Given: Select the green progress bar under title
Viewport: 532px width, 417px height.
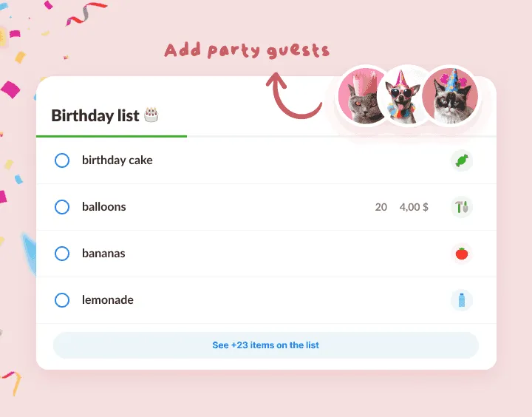Looking at the screenshot, I should pyautogui.click(x=112, y=136).
